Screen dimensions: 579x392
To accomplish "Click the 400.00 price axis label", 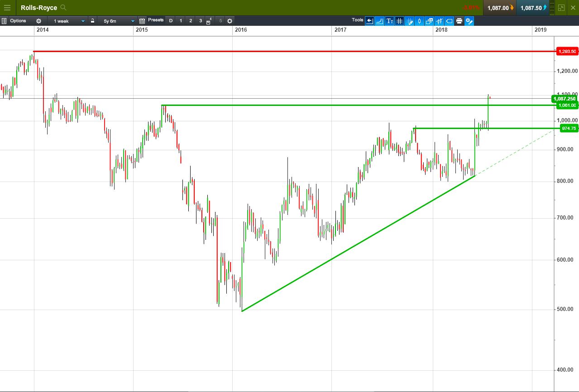I will tap(566, 370).
